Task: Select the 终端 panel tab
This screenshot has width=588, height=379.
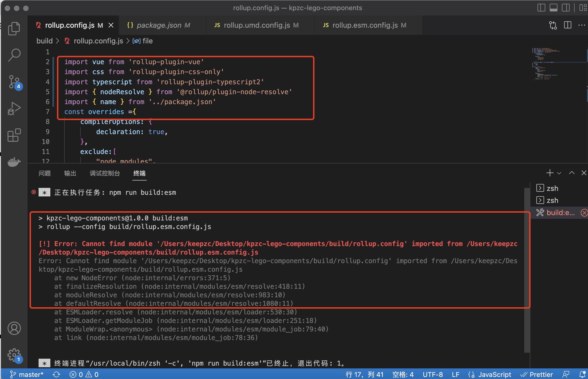Action: [x=139, y=173]
